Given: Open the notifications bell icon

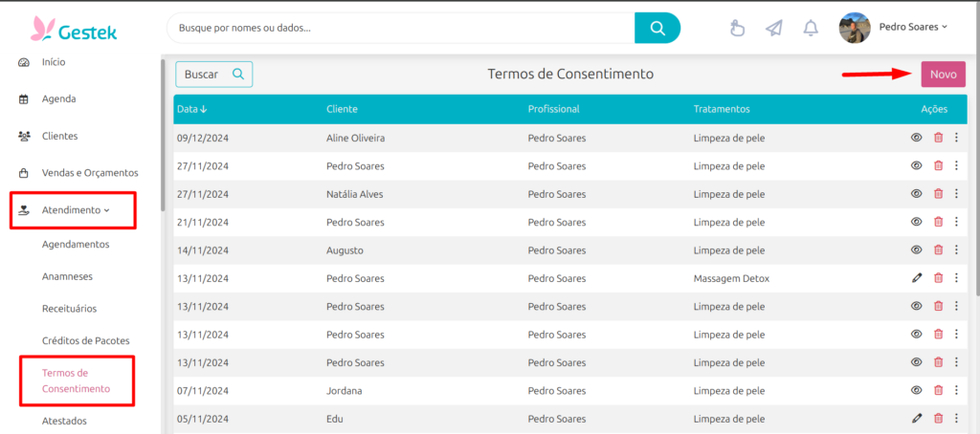Looking at the screenshot, I should [x=811, y=28].
